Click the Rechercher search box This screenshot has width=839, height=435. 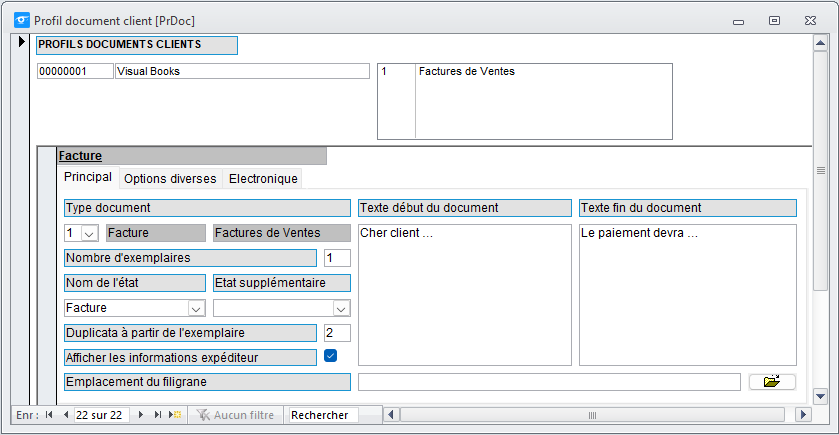point(324,415)
